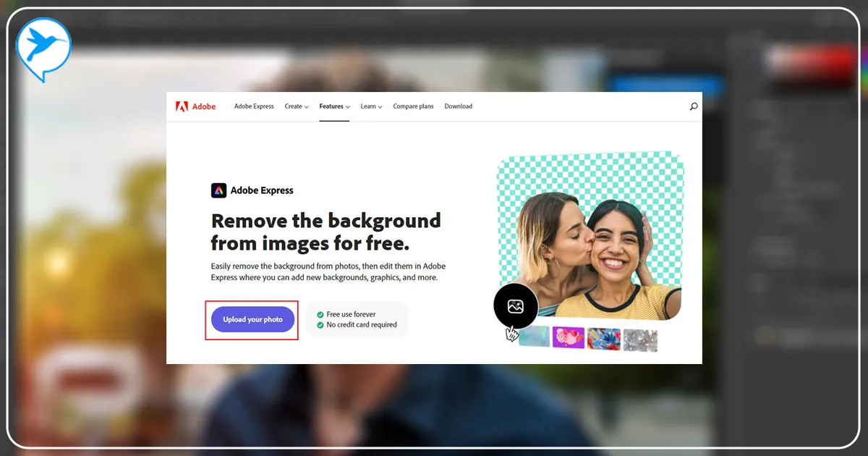Image resolution: width=868 pixels, height=456 pixels.
Task: Click the Adobe Express app icon
Action: (218, 190)
